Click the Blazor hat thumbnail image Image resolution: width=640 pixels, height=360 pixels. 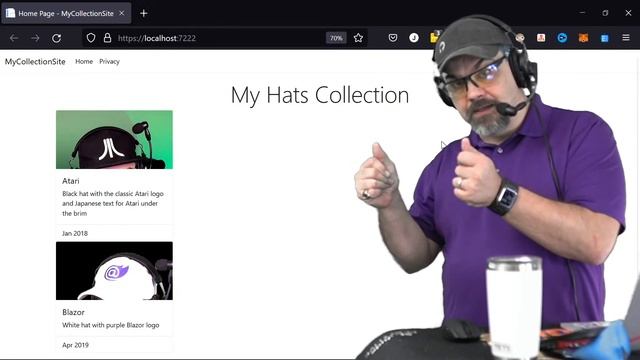114,271
